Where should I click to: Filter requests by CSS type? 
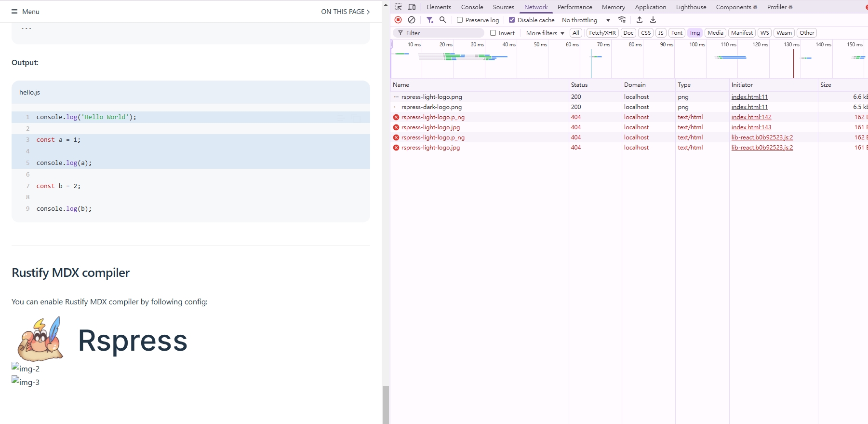646,33
